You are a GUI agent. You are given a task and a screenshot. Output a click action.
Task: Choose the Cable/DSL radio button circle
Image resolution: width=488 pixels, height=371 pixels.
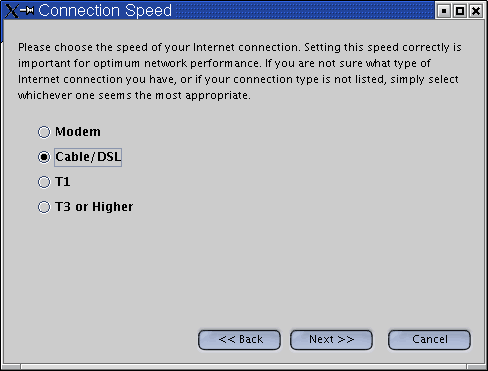click(x=44, y=157)
